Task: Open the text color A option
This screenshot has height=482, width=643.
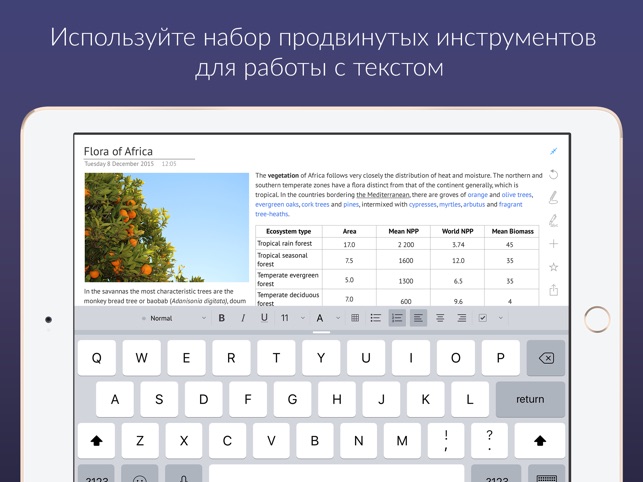Action: point(320,318)
